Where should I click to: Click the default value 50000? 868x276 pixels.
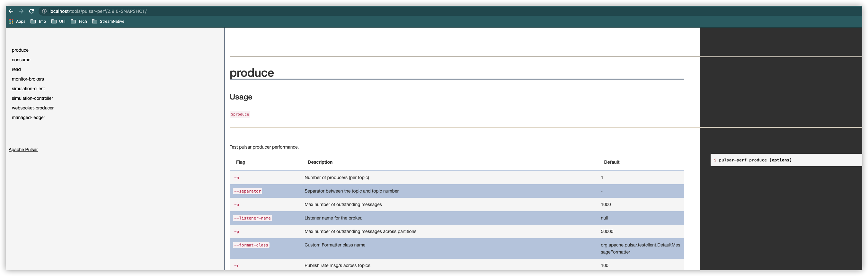point(607,232)
